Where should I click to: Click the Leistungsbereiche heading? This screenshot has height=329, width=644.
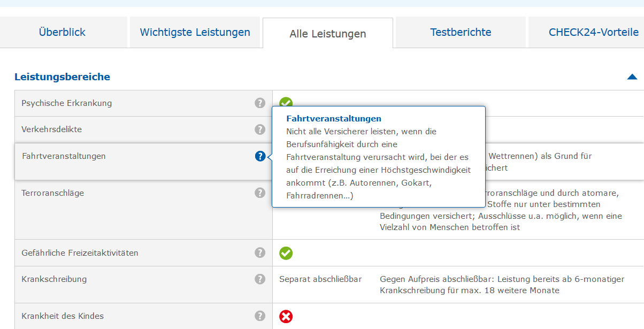coord(62,77)
